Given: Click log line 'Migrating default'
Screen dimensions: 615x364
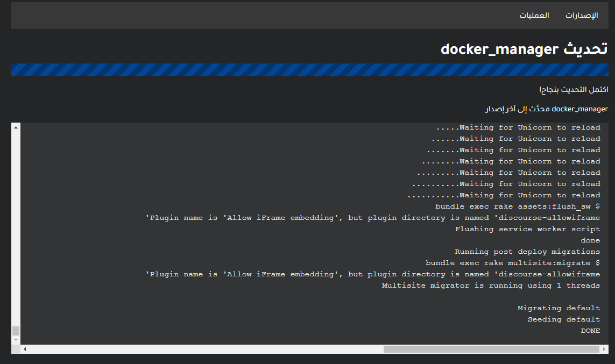Looking at the screenshot, I should pyautogui.click(x=559, y=308).
